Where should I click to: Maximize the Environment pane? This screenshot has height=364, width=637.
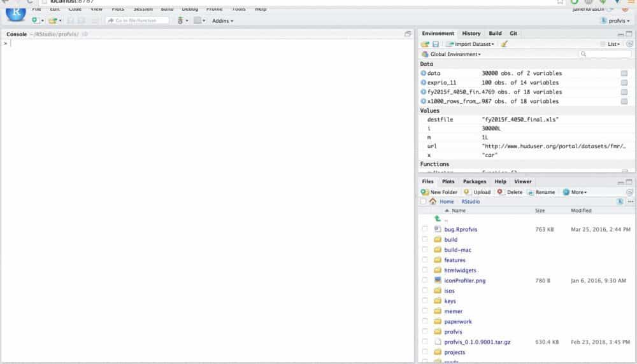629,34
